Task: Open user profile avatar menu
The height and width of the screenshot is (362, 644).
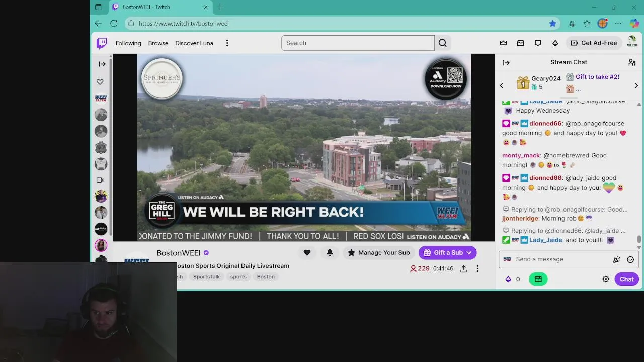Action: 632,43
